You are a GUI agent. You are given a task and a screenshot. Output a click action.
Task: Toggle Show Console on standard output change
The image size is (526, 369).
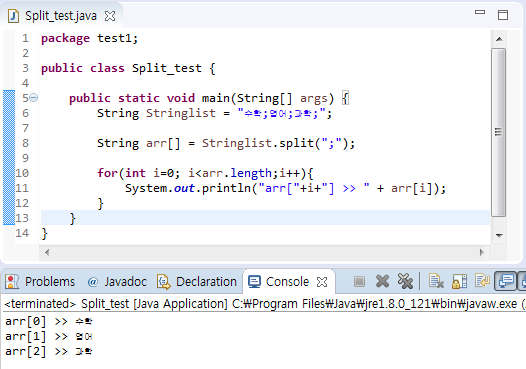[506, 281]
